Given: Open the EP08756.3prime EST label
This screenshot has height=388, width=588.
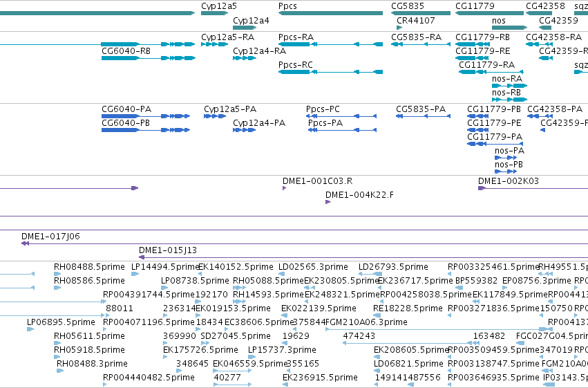Looking at the screenshot, I should (x=537, y=281).
